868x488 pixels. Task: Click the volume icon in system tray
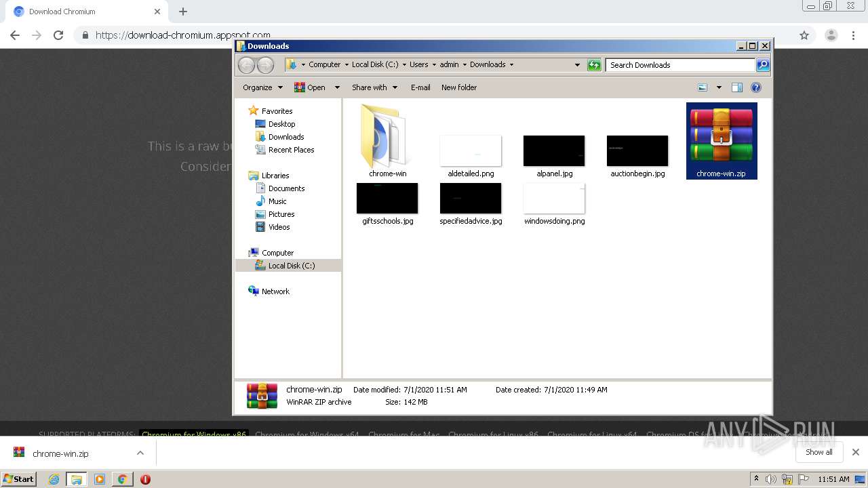click(771, 479)
